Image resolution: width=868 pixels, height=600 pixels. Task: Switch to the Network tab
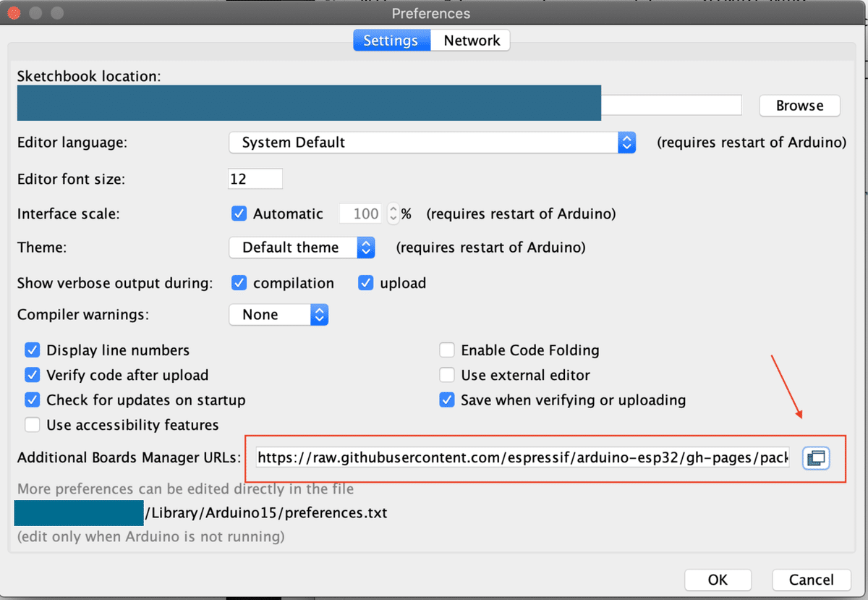pyautogui.click(x=472, y=41)
